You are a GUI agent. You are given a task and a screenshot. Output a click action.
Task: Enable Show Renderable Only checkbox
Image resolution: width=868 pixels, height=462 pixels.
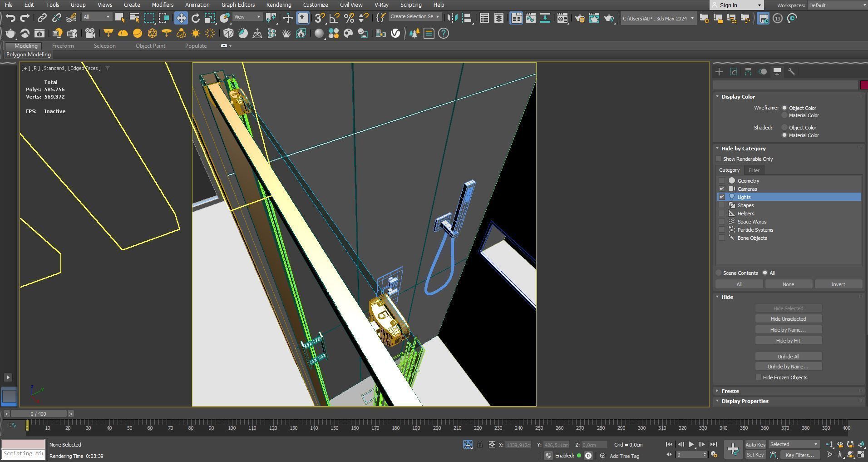[x=719, y=159]
